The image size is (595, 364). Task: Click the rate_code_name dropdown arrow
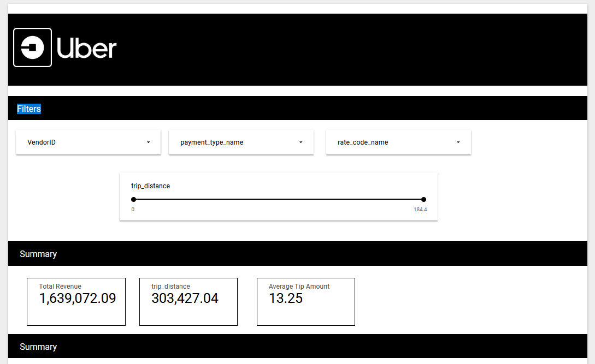click(458, 142)
